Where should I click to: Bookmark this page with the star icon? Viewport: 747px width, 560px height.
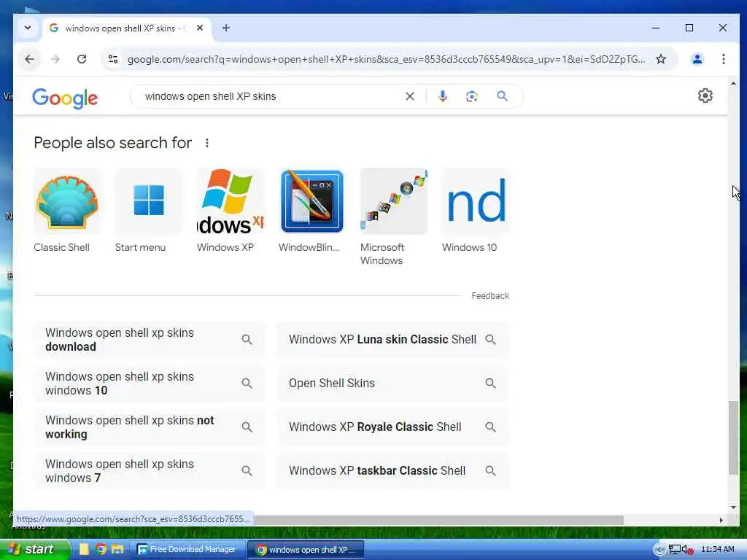point(661,59)
